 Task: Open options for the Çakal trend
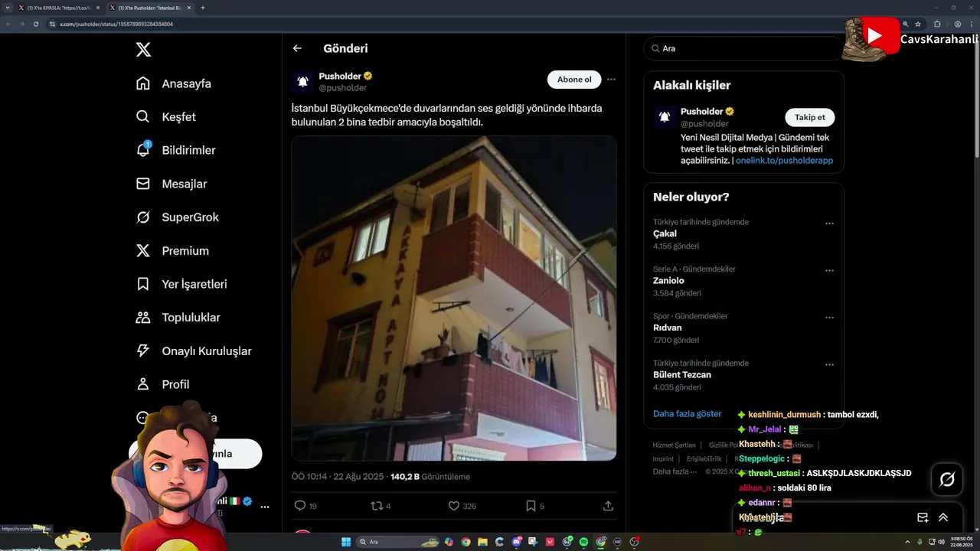pos(829,223)
